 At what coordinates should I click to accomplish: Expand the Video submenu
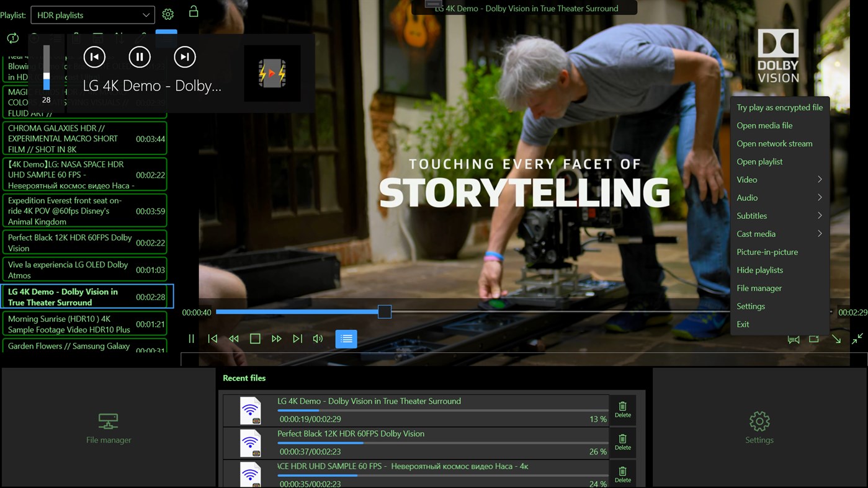tap(779, 179)
